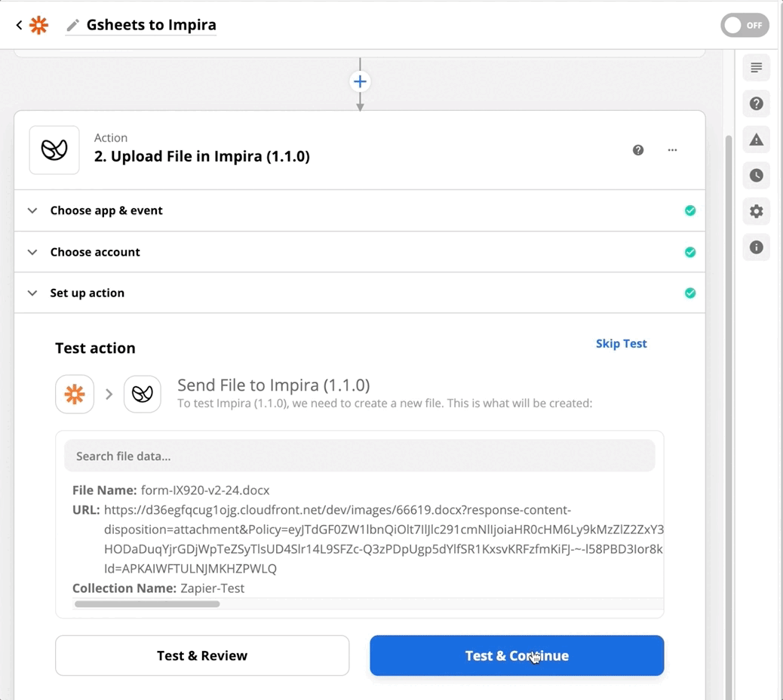Open the three-dot menu on action step
Screen dimensions: 783x700
tap(672, 150)
